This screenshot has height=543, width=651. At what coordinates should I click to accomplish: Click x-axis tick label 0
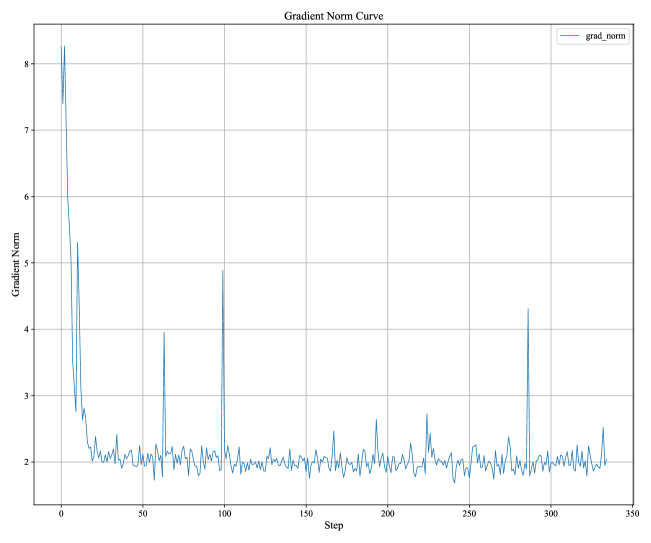point(61,514)
